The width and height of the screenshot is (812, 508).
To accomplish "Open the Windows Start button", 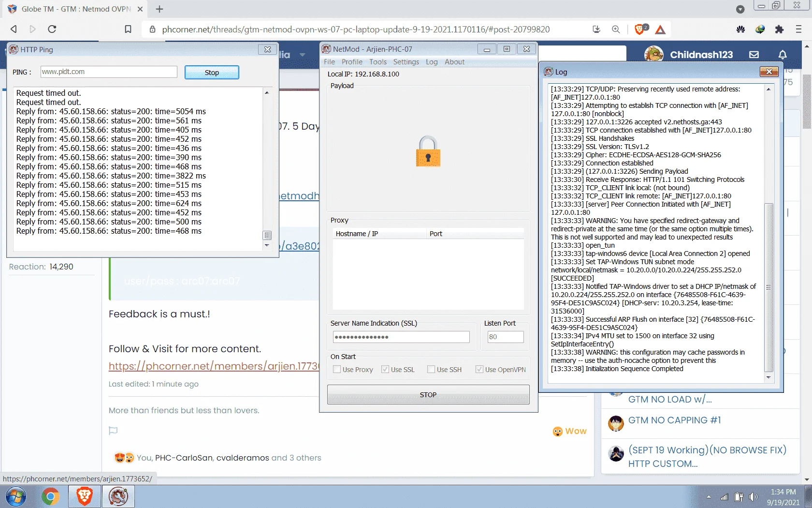I will 16,497.
